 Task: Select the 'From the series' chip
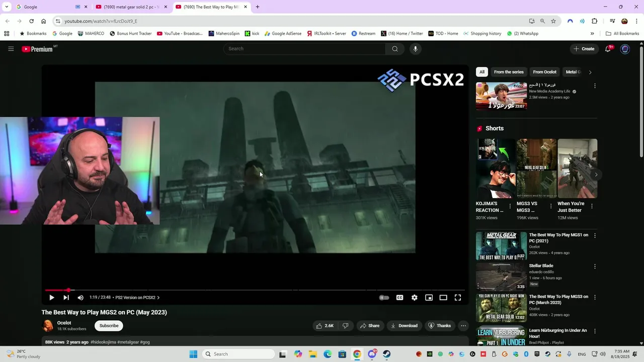509,72
